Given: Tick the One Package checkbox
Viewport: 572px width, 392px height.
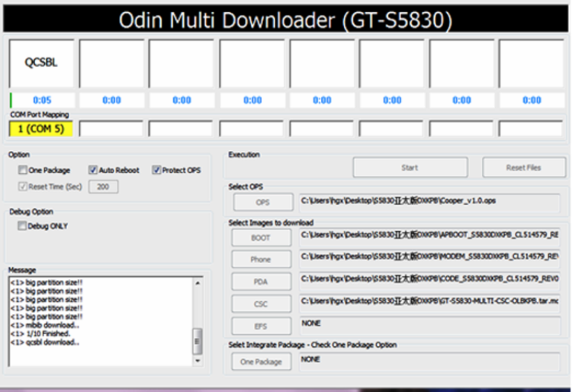Looking at the screenshot, I should 23,170.
